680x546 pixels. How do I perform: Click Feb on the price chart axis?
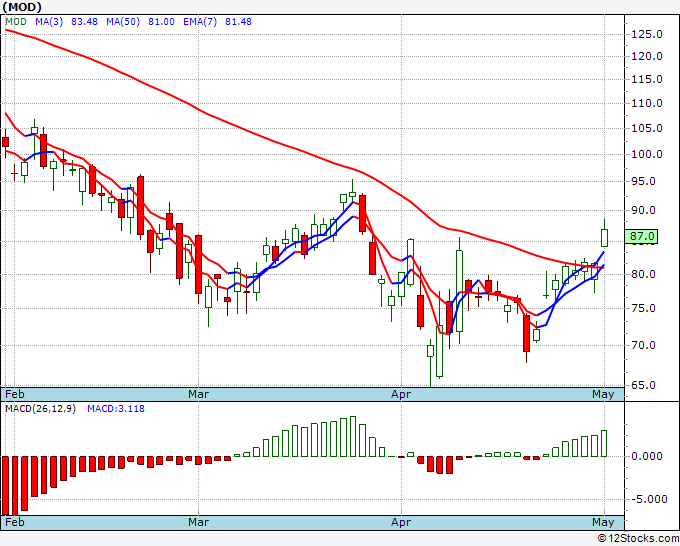pos(15,394)
